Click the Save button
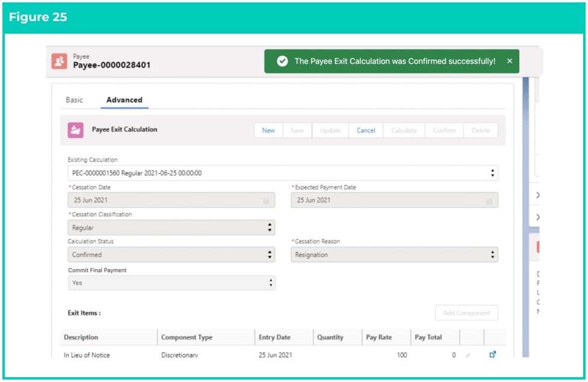The height and width of the screenshot is (382, 588). click(298, 131)
